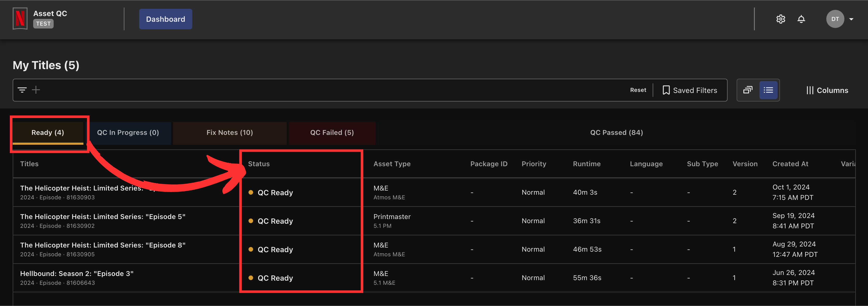Switch to Fix Notes (10) tab
This screenshot has width=868, height=306.
(x=230, y=133)
